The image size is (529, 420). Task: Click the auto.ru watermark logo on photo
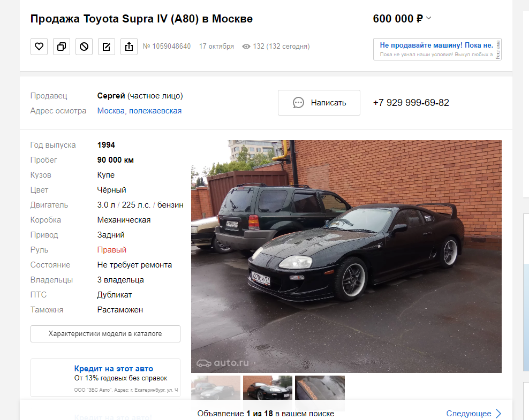click(x=223, y=363)
